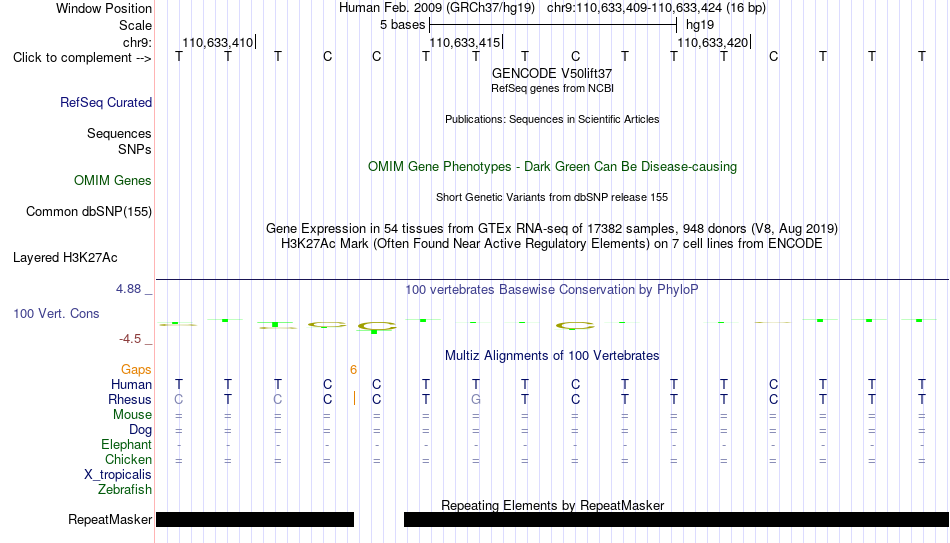This screenshot has height=543, width=950.
Task: Click 'Human Feb. 2009 (GRCh37/hg19)' assembly text
Action: 437,8
